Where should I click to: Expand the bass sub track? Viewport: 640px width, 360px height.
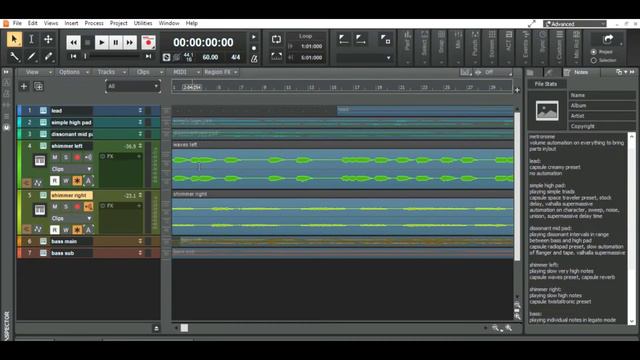tap(140, 253)
